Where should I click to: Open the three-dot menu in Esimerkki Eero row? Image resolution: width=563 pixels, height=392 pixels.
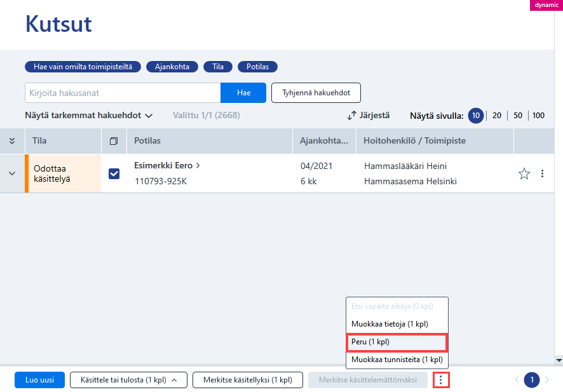(x=542, y=173)
